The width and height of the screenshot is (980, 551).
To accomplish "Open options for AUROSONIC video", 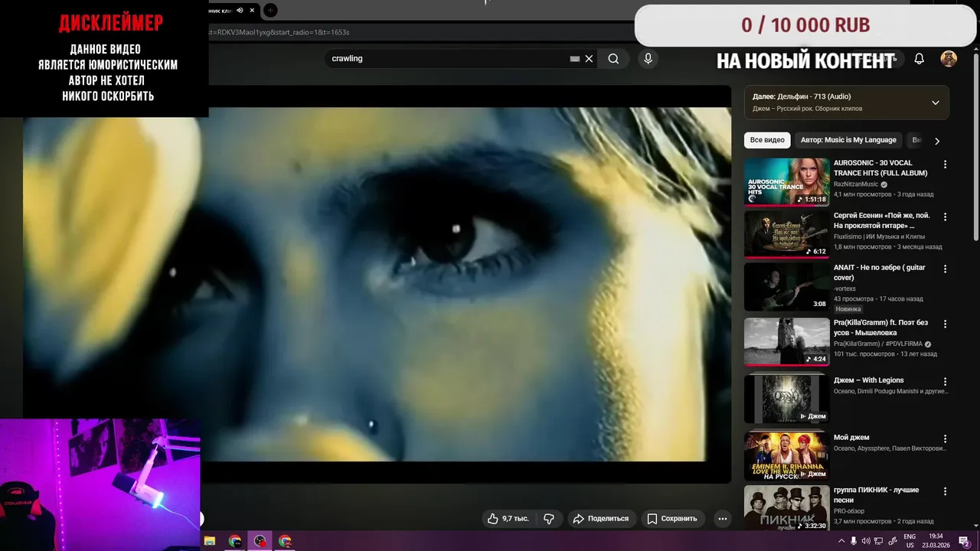I will 945,165.
